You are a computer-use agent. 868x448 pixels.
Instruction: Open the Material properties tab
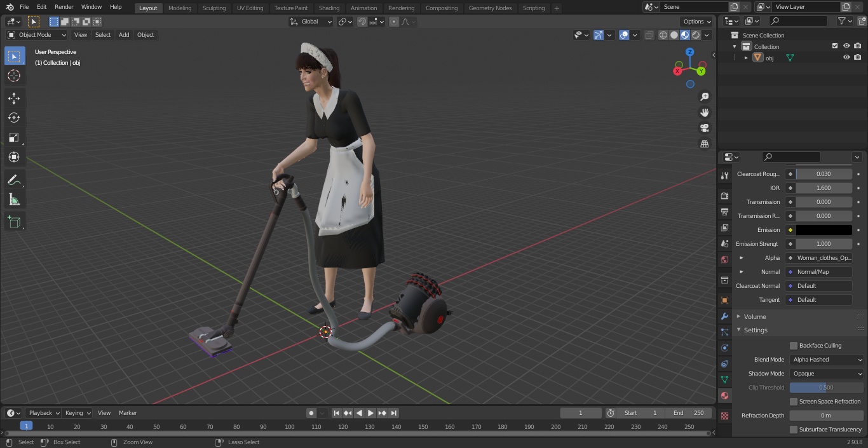click(x=724, y=395)
